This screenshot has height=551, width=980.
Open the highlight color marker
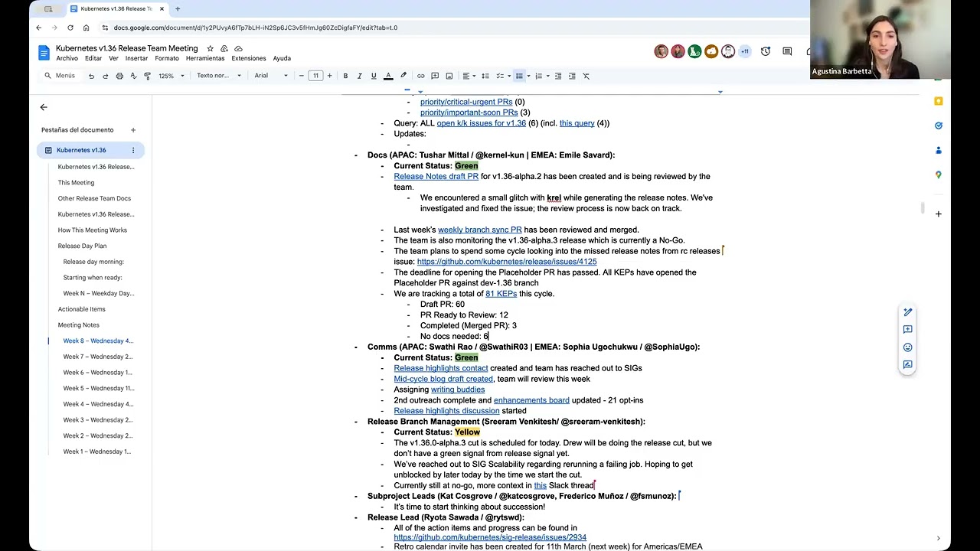tap(403, 76)
